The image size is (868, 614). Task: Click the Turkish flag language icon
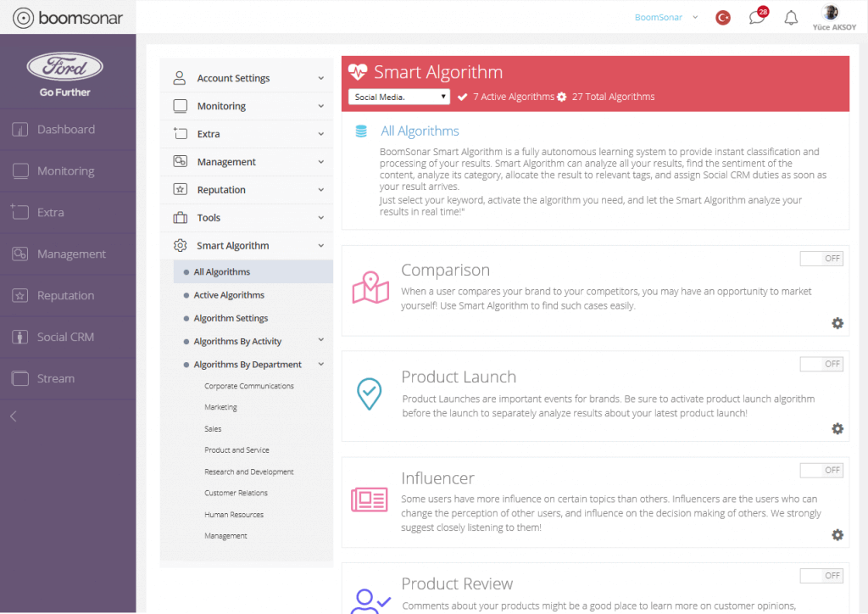[x=723, y=18]
